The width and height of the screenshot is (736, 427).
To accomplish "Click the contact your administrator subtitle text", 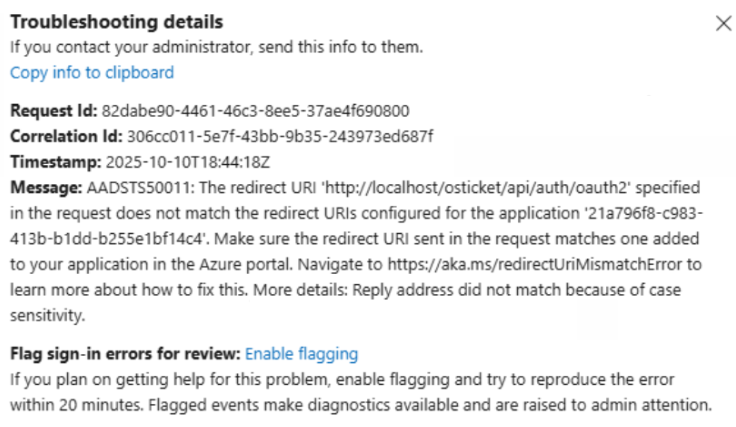I will [x=216, y=46].
